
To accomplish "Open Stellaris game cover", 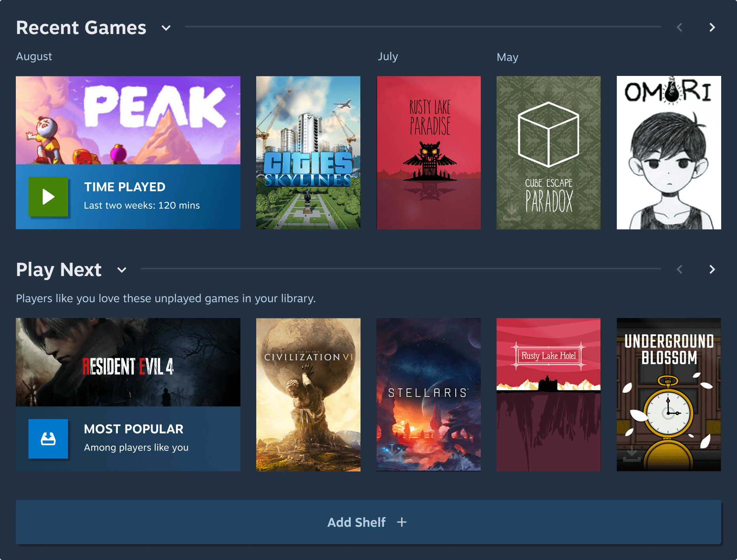I will [x=429, y=395].
